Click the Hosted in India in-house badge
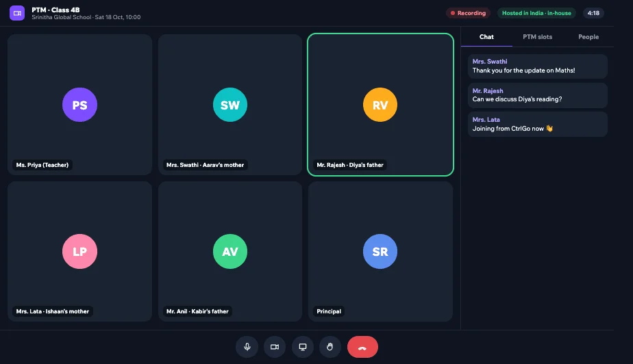 tap(536, 13)
